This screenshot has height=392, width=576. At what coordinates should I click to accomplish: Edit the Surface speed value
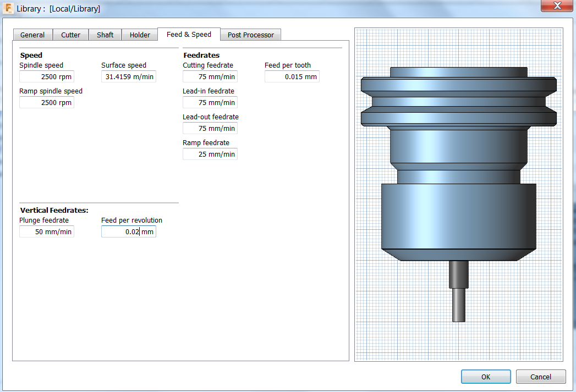click(x=129, y=77)
